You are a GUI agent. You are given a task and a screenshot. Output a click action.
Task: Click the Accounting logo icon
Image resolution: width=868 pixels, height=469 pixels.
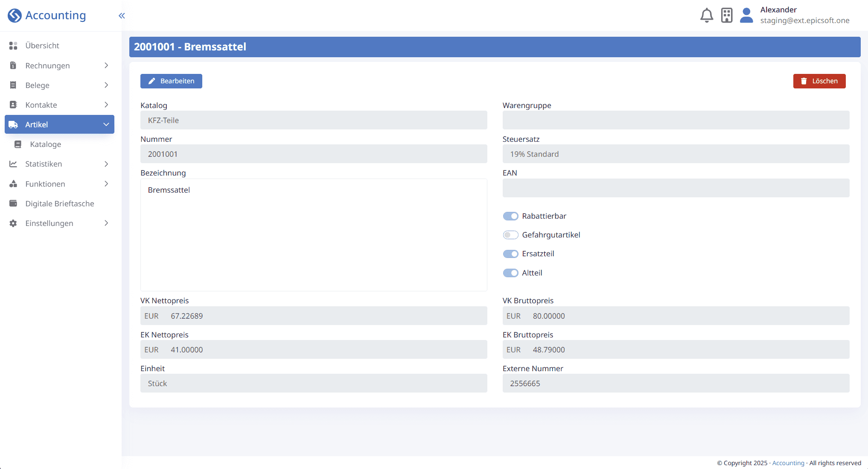[x=15, y=15]
